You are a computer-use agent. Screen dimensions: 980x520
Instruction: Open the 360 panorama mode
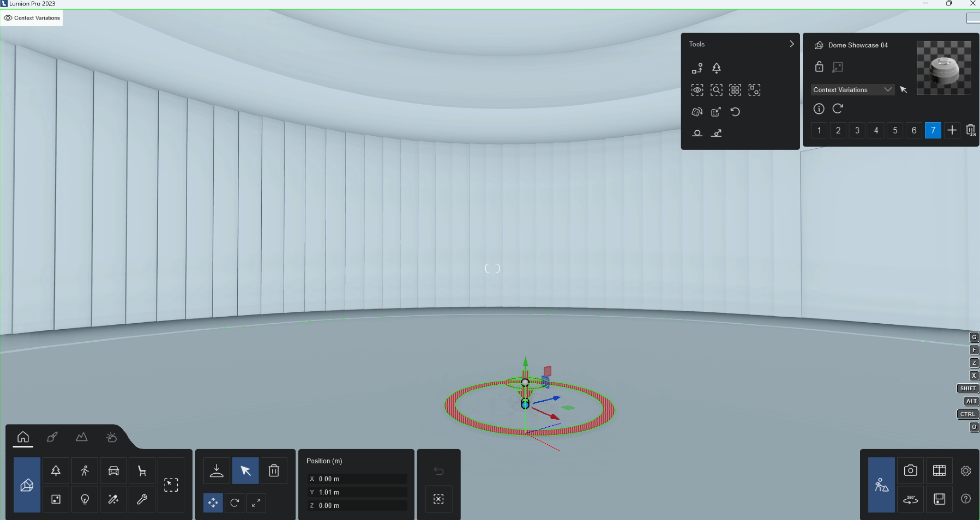(x=910, y=499)
